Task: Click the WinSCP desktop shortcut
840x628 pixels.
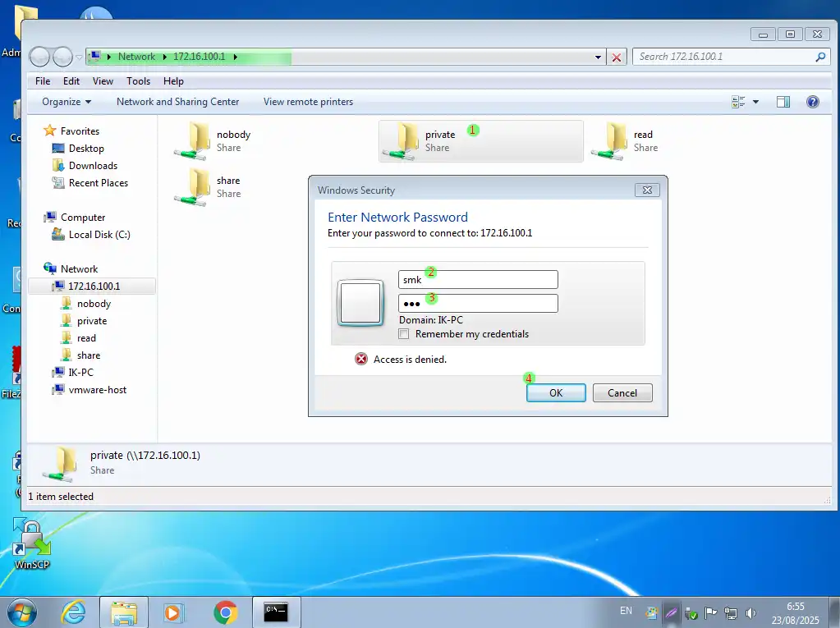Action: (32, 542)
